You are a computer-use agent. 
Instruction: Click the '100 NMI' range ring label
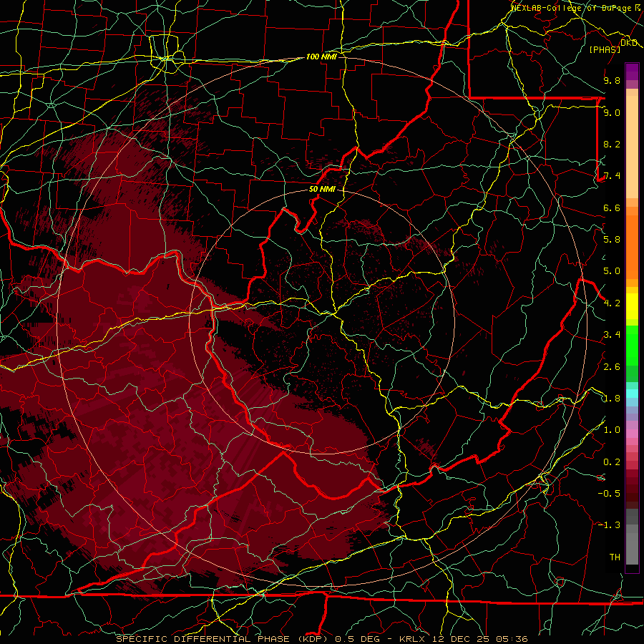pos(321,57)
